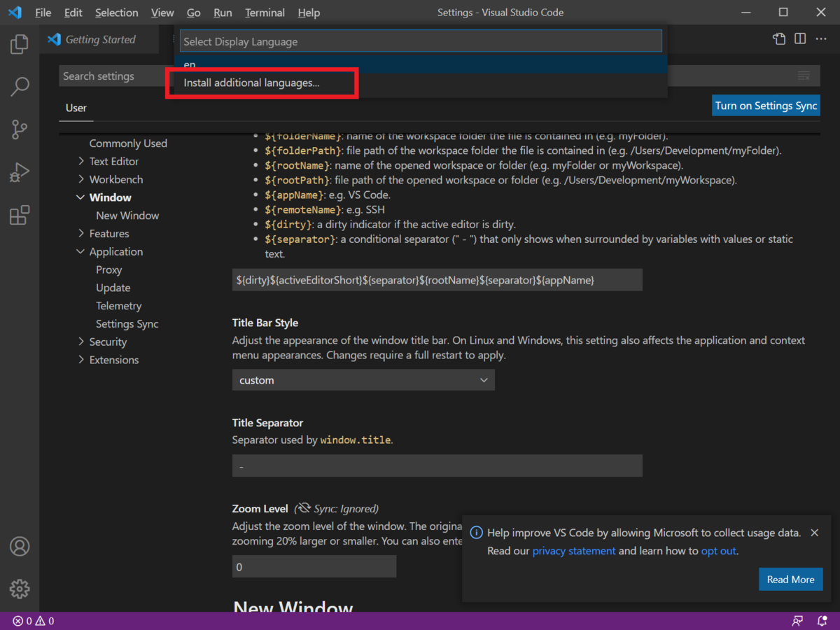Image resolution: width=840 pixels, height=630 pixels.
Task: Open the Title Bar Style dropdown
Action: tap(363, 380)
